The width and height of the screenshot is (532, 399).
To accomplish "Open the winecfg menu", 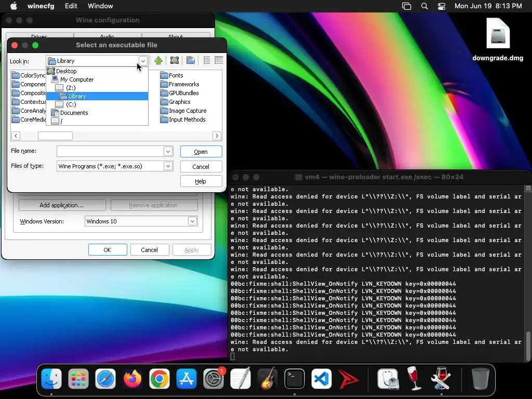I will 41,6.
